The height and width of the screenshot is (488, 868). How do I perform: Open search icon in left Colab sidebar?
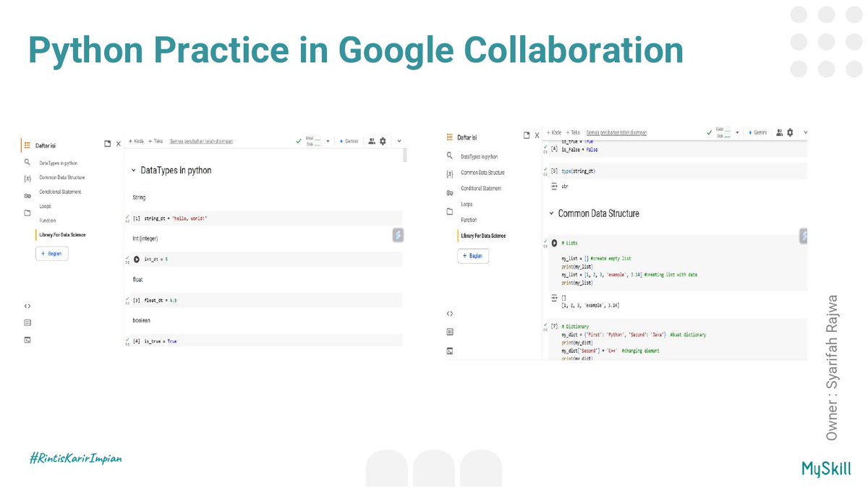pyautogui.click(x=27, y=163)
